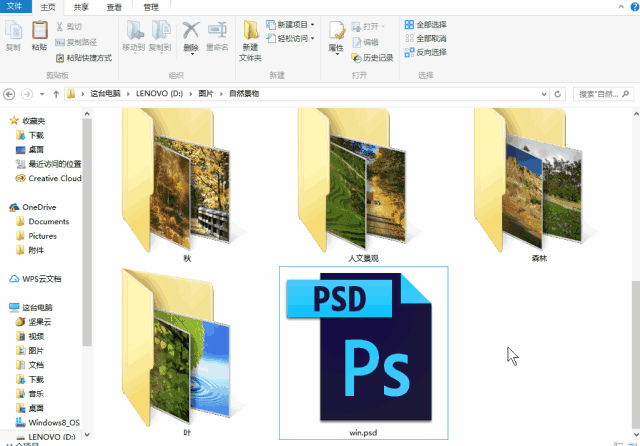Click the 轻松访问 (Easy access) icon

(271, 38)
